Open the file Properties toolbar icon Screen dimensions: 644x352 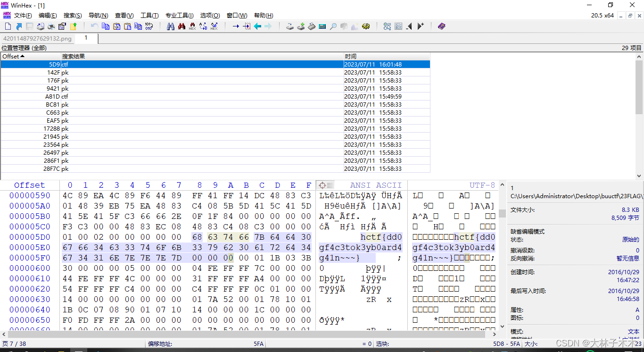point(62,26)
